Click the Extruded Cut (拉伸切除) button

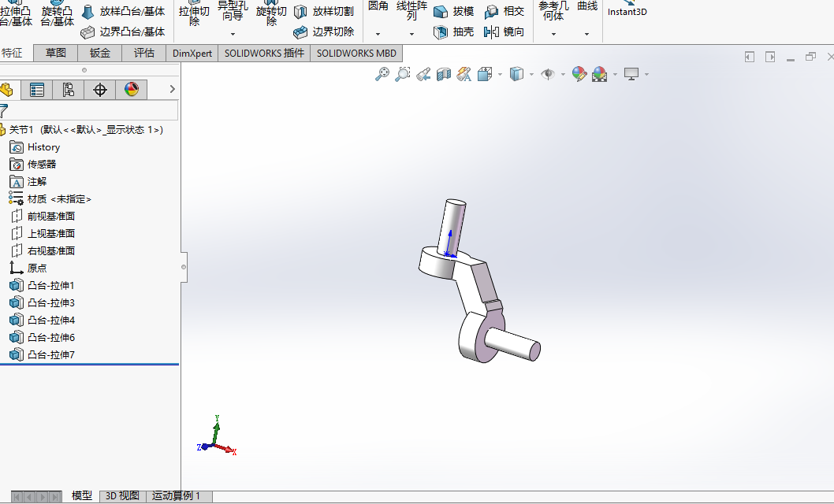coord(194,14)
